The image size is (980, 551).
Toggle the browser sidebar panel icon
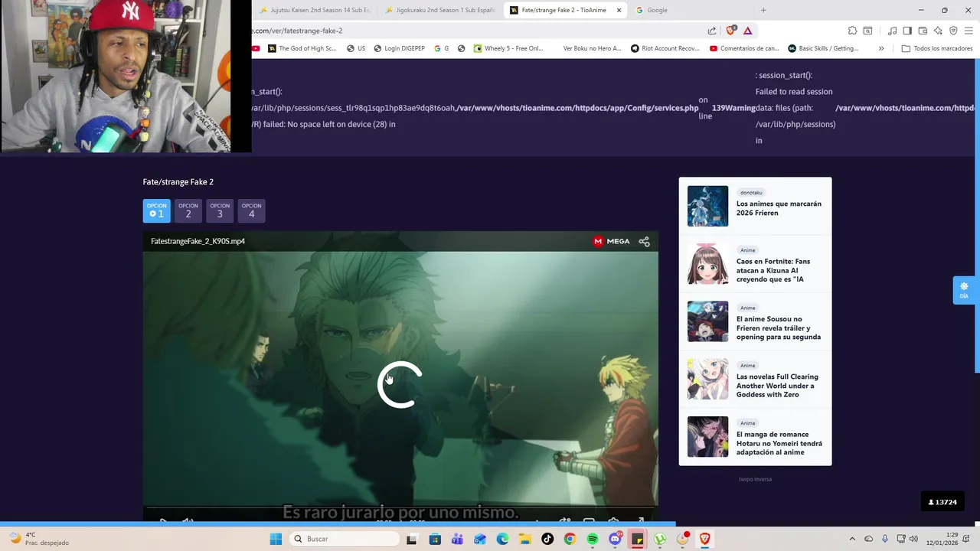point(907,31)
